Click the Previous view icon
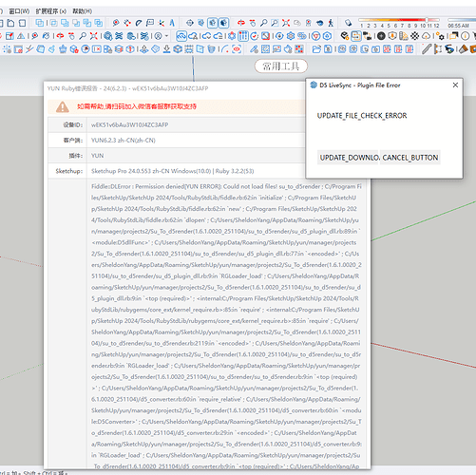Screen dimensions: 476x475 (x=297, y=23)
